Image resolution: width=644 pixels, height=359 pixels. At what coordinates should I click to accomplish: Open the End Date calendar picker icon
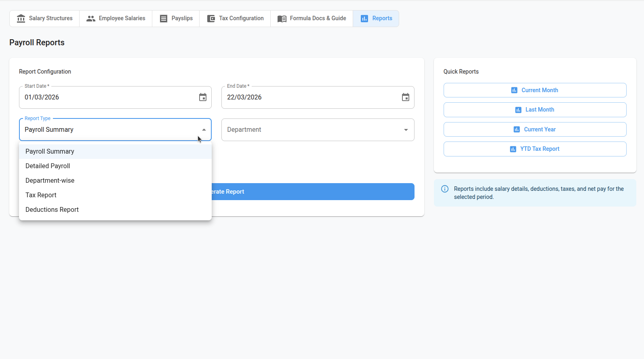tap(405, 97)
